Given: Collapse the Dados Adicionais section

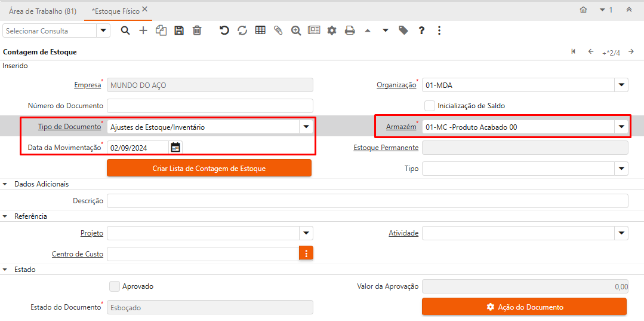Looking at the screenshot, I should [6, 184].
